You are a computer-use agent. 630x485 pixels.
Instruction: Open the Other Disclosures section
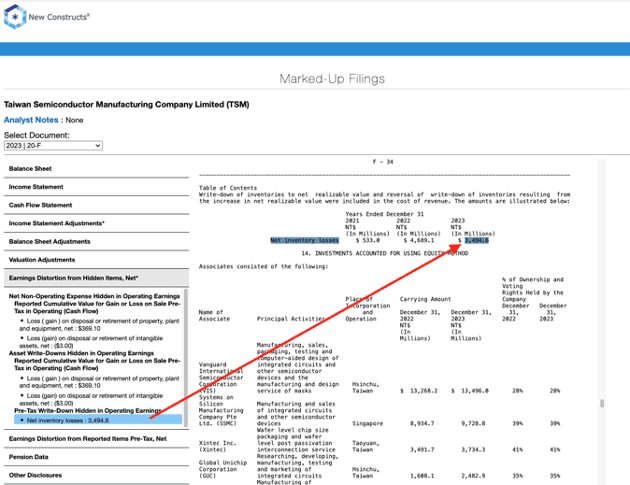(96, 475)
